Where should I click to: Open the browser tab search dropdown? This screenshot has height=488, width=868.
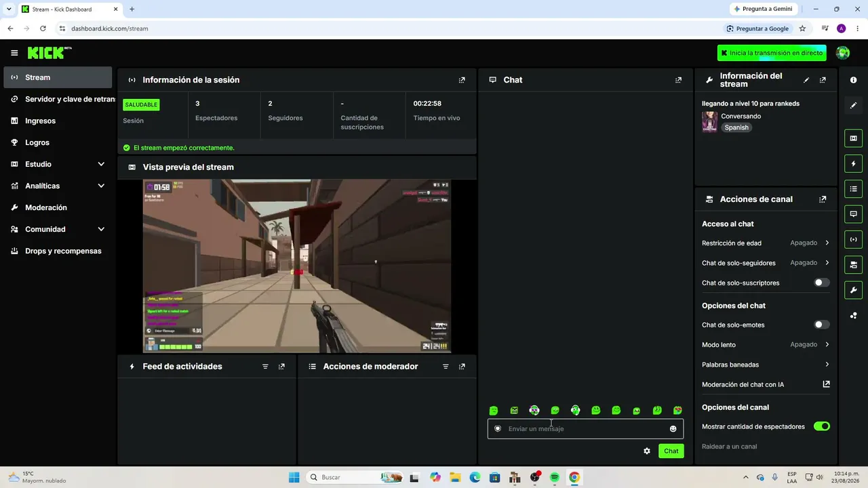[x=9, y=9]
